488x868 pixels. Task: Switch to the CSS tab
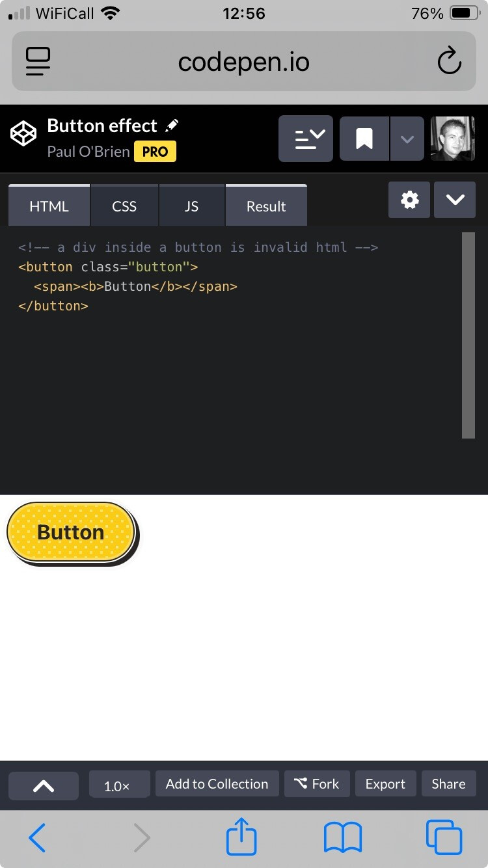tap(124, 206)
